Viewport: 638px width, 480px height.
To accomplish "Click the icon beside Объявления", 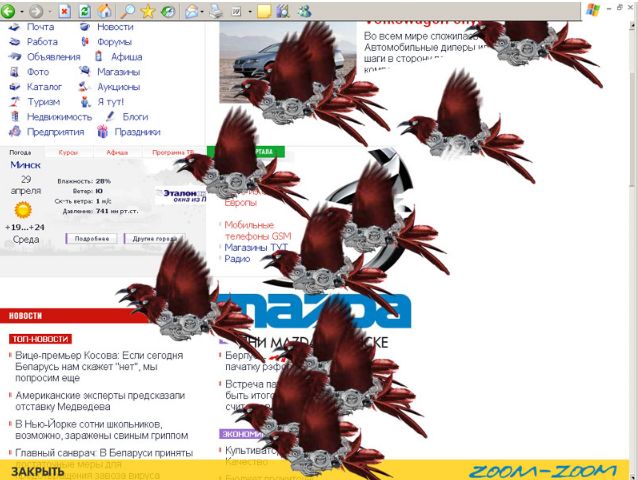I will (x=15, y=56).
